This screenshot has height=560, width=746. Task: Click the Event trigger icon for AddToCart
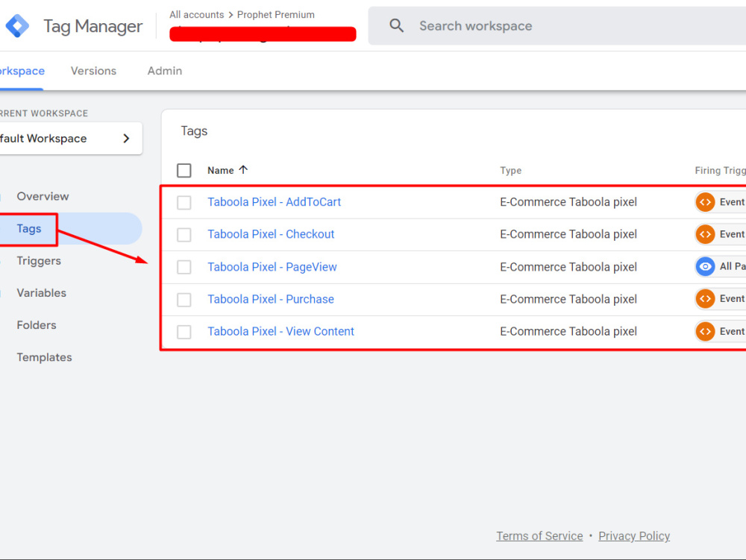pyautogui.click(x=705, y=202)
